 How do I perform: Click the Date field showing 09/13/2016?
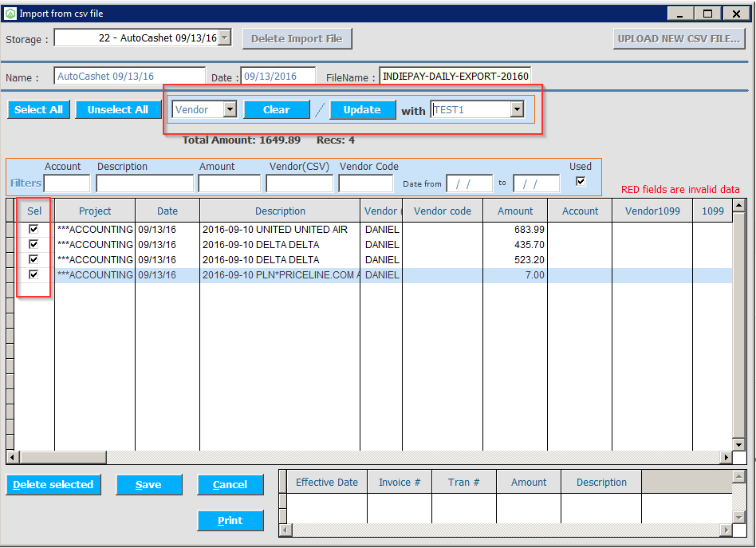278,77
